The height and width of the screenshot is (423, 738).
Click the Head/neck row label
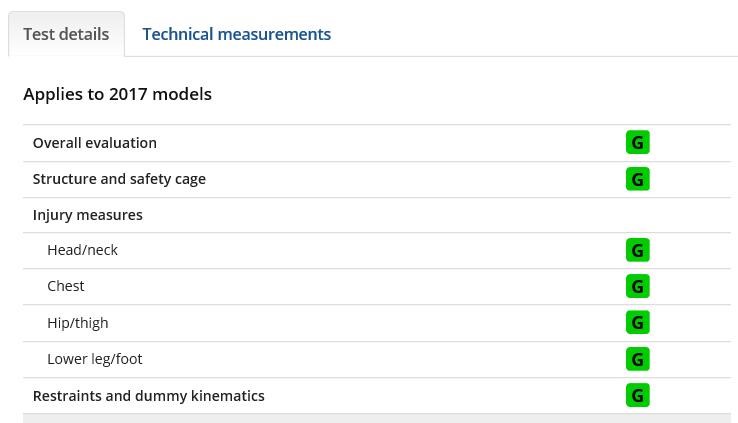point(82,250)
